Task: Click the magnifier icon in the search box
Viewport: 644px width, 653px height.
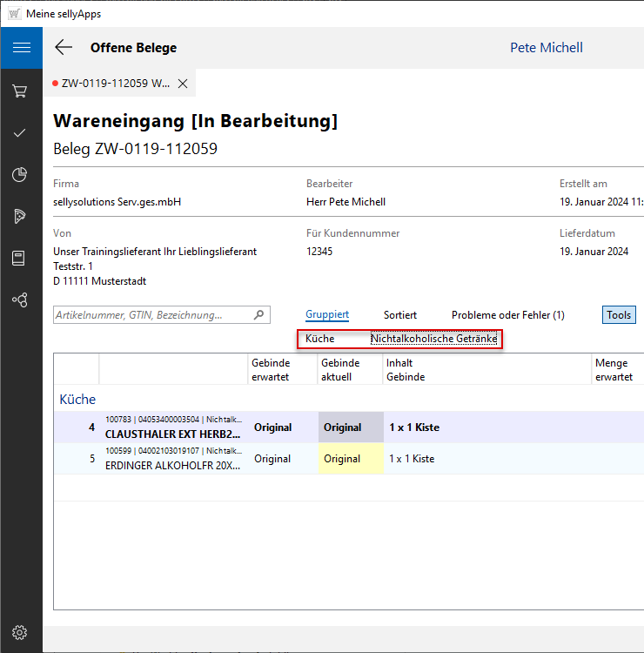Action: click(x=258, y=315)
